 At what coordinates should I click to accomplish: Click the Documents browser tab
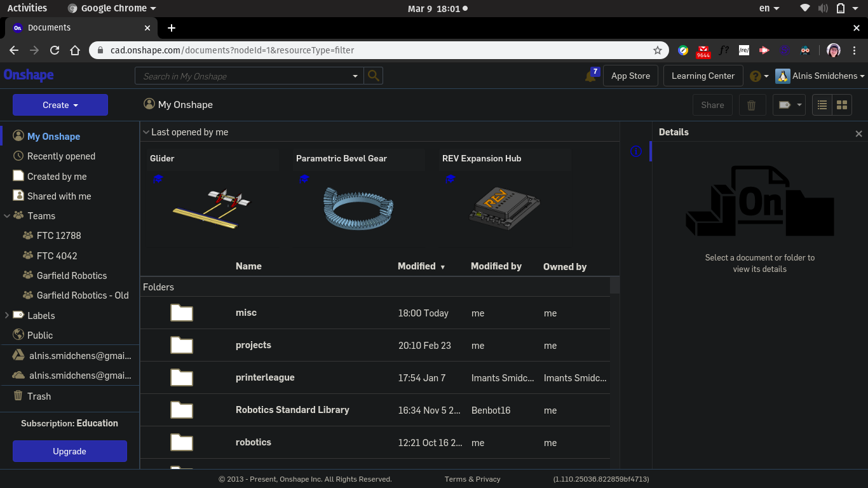tap(81, 28)
